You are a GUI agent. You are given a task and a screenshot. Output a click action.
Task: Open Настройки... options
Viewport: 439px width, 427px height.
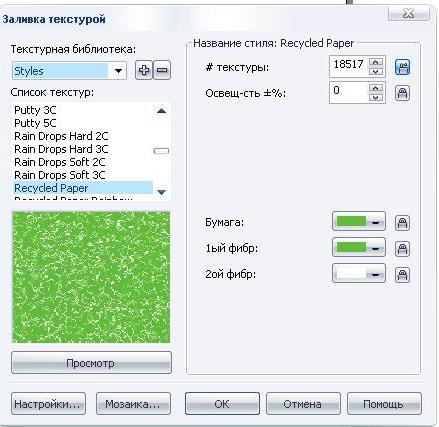(48, 404)
